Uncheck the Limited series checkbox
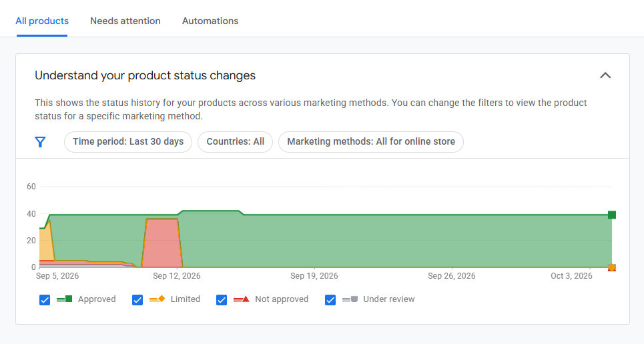 pyautogui.click(x=137, y=299)
